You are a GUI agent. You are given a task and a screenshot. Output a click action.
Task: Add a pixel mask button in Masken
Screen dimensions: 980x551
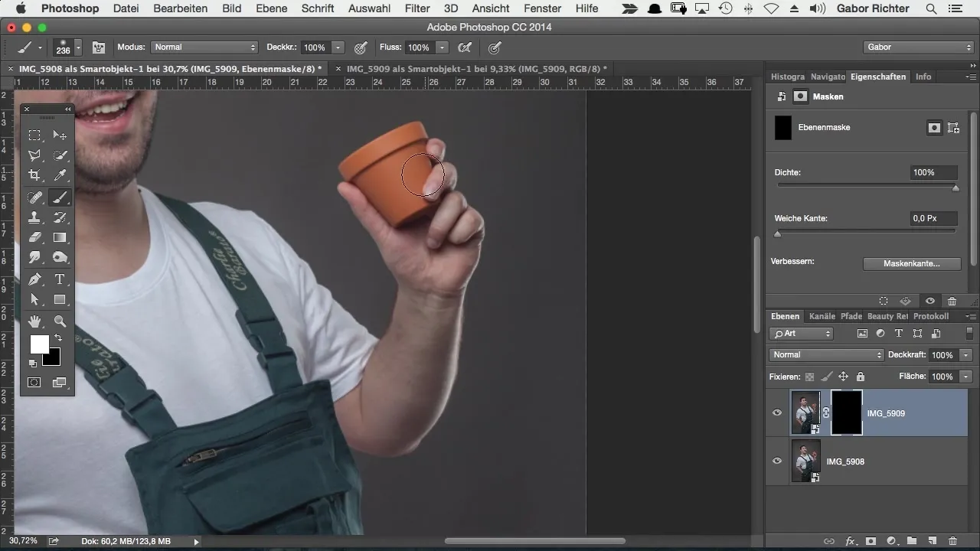[x=934, y=128]
